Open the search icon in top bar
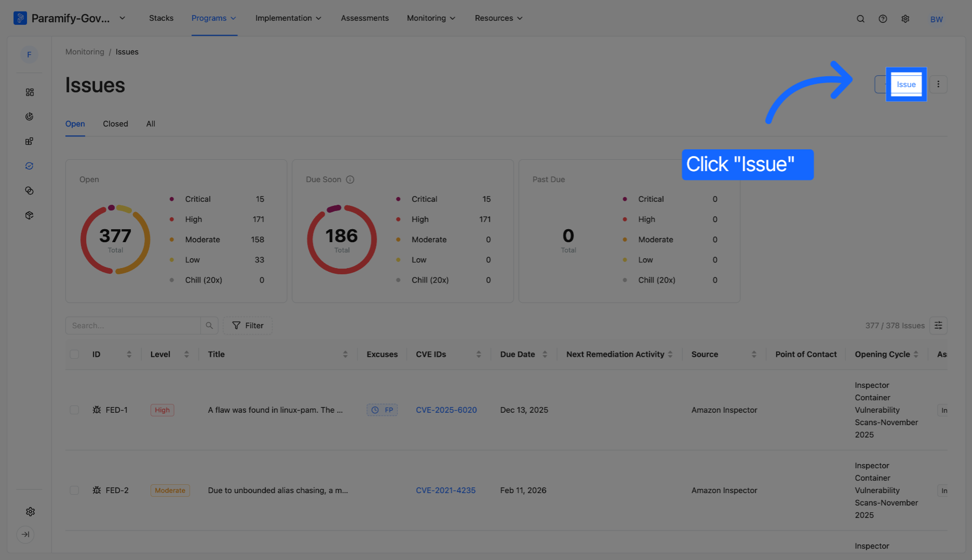The height and width of the screenshot is (560, 972). click(860, 19)
